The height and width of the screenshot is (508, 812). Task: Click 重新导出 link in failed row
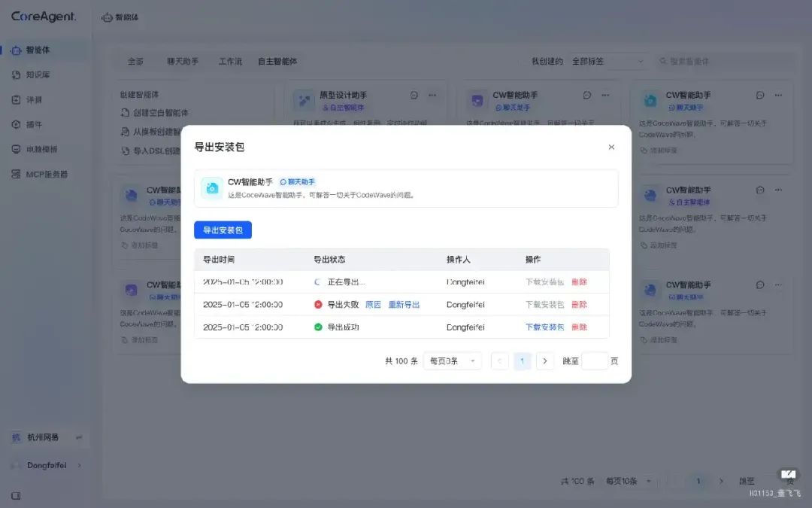(x=404, y=305)
